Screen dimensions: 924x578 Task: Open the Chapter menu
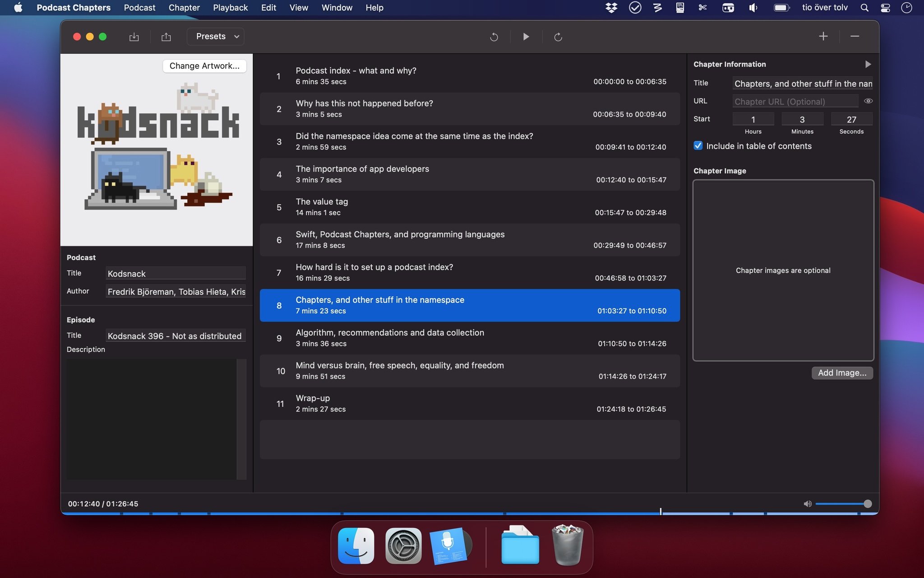pyautogui.click(x=184, y=8)
